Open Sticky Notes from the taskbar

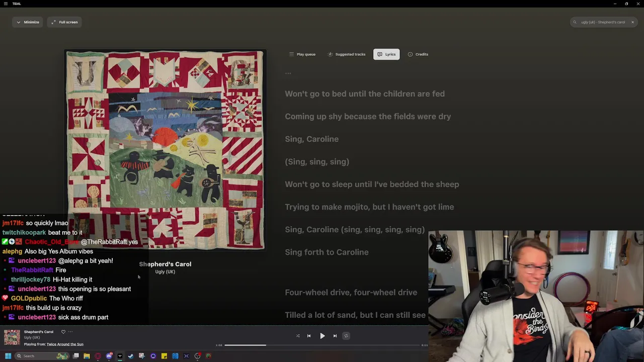pos(164,356)
